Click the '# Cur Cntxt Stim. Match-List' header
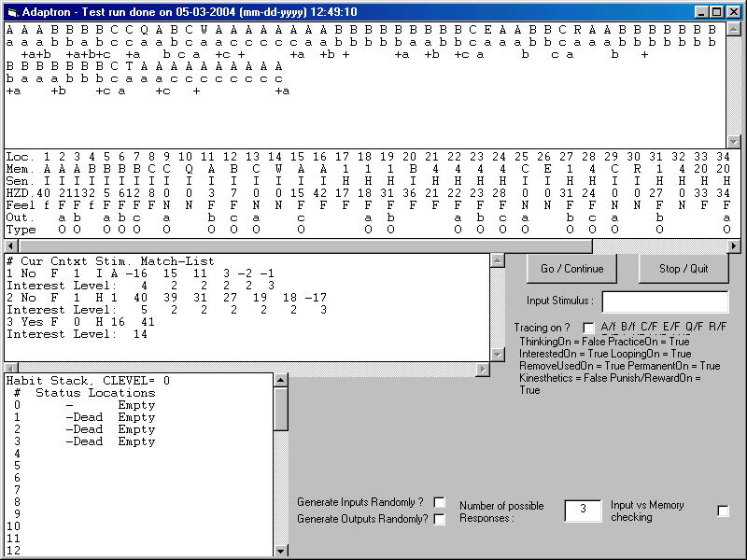Screen dimensions: 747x560 [110, 261]
